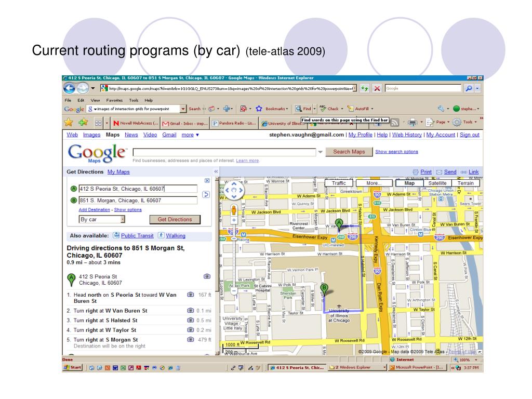Switch to Pandora Radio browser tab
Screen dimensions: 532x399
click(234, 123)
